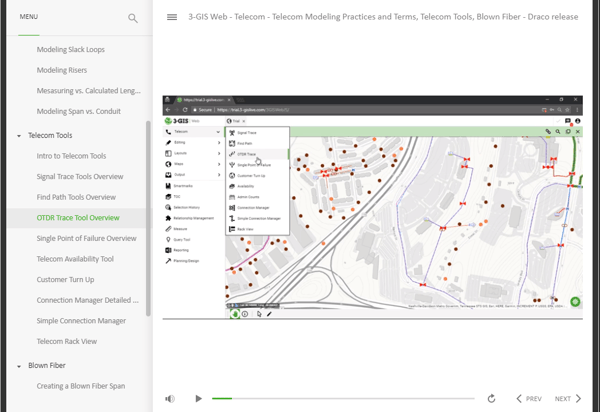This screenshot has width=600, height=412.
Task: Open the Query Tool in 3-GIS panel
Action: 178,239
